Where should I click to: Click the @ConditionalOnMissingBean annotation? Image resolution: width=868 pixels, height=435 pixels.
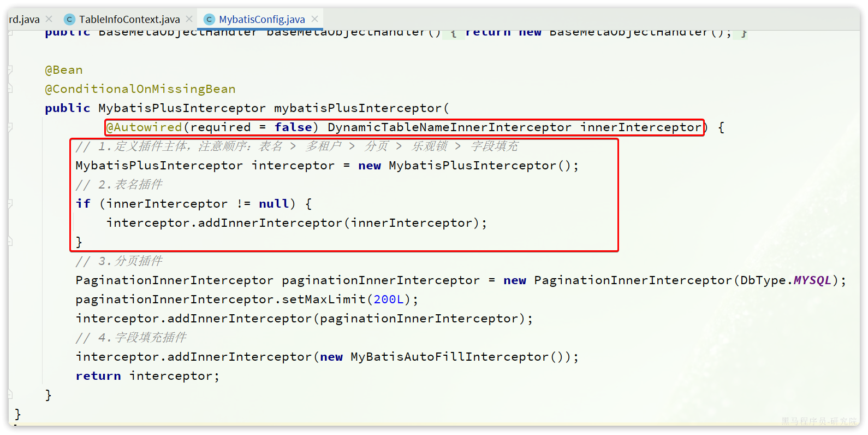pos(140,89)
